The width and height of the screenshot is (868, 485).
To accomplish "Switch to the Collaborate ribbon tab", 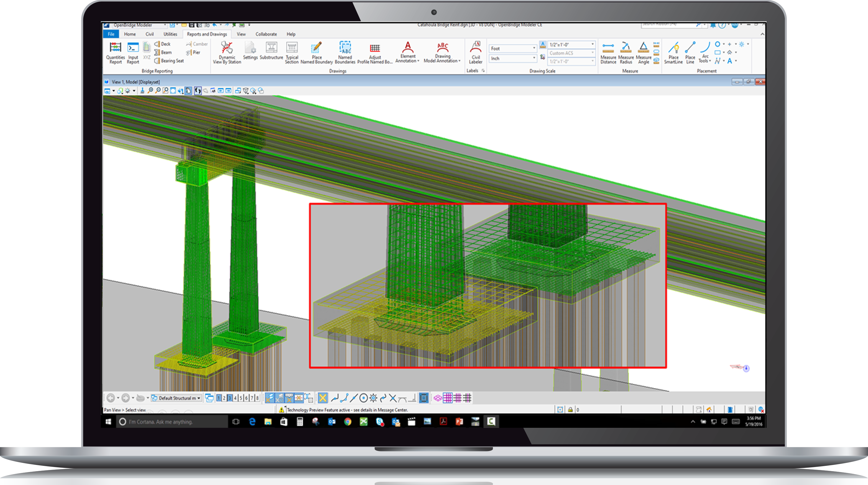I will click(x=266, y=34).
